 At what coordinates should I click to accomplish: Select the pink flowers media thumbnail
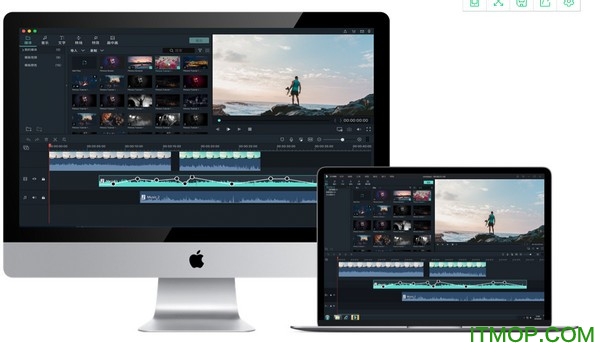tap(167, 62)
